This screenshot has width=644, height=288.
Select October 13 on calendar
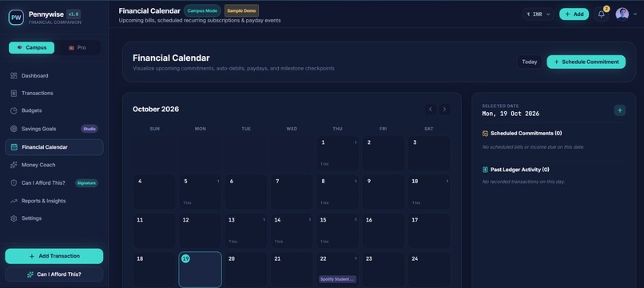click(x=246, y=231)
